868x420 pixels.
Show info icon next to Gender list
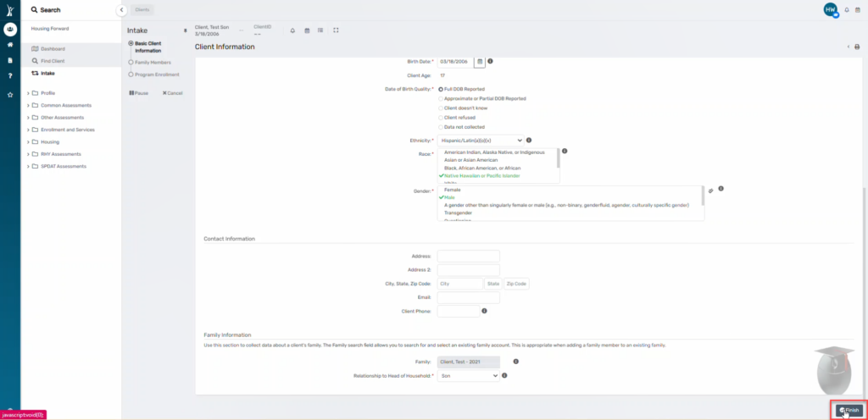[x=721, y=189]
